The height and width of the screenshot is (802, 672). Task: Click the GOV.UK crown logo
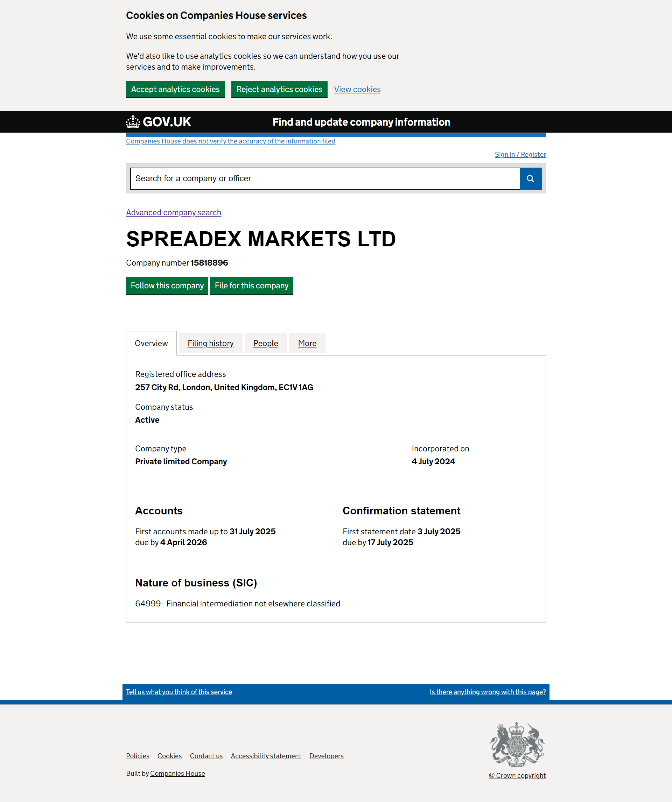click(x=159, y=122)
